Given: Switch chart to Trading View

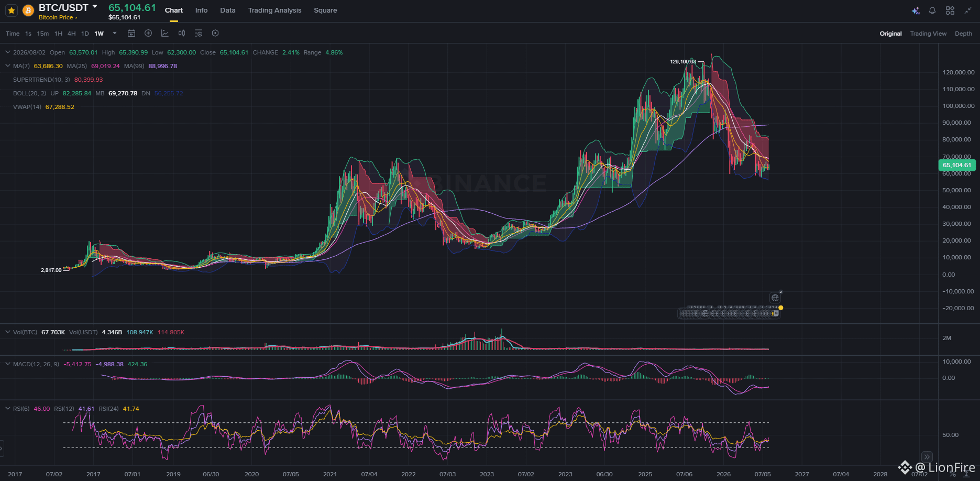Looking at the screenshot, I should [x=928, y=34].
